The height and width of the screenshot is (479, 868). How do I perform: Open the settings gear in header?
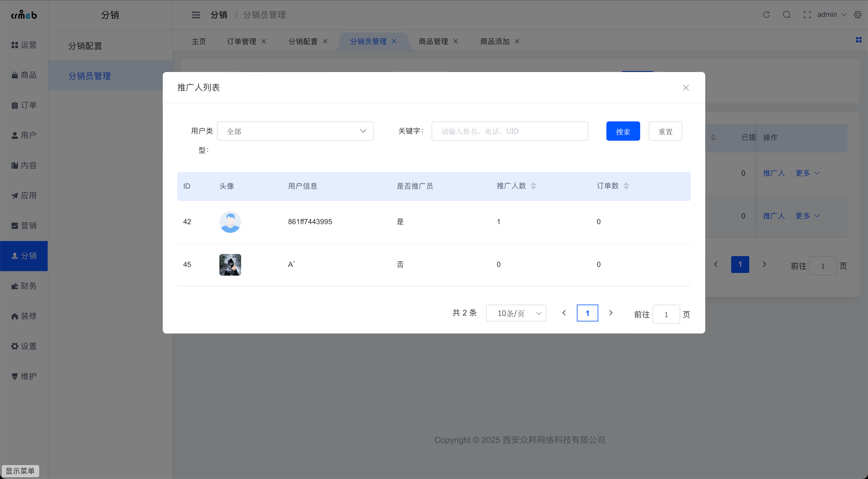[857, 15]
